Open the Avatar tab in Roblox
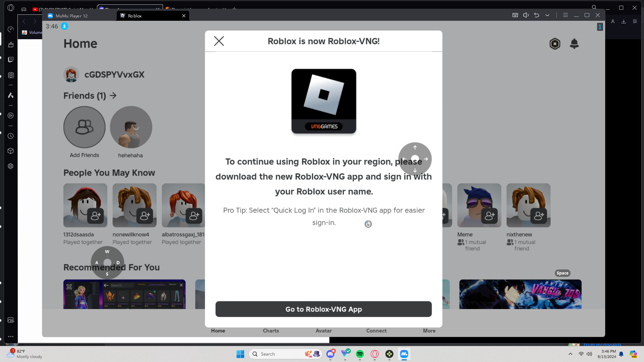The image size is (644, 362). pos(324,331)
